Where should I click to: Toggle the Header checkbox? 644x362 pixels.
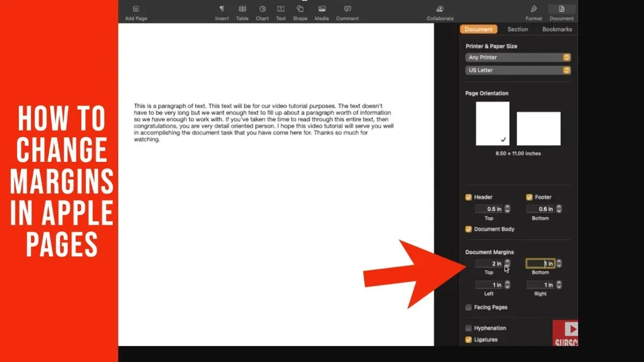(x=469, y=197)
